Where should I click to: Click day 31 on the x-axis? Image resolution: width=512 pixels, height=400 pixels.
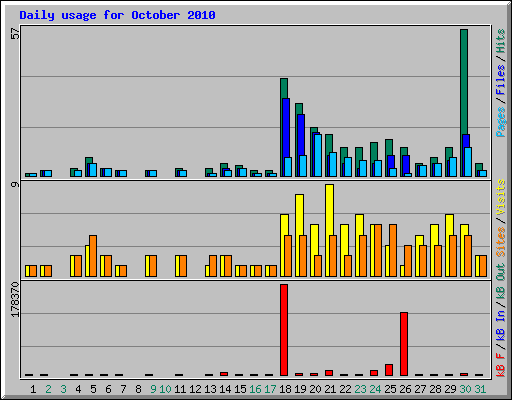coord(480,389)
